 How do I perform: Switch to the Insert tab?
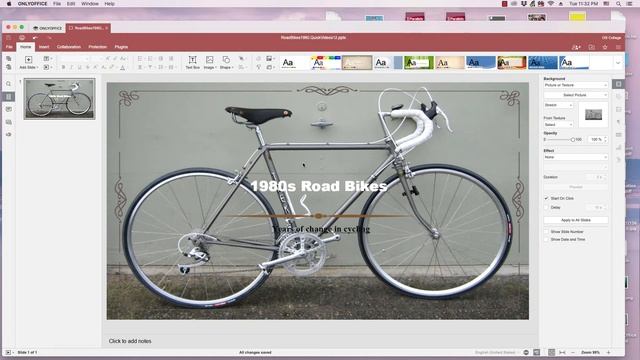[44, 47]
